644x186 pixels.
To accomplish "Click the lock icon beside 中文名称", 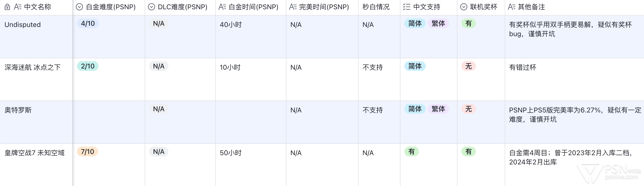I will (7, 7).
